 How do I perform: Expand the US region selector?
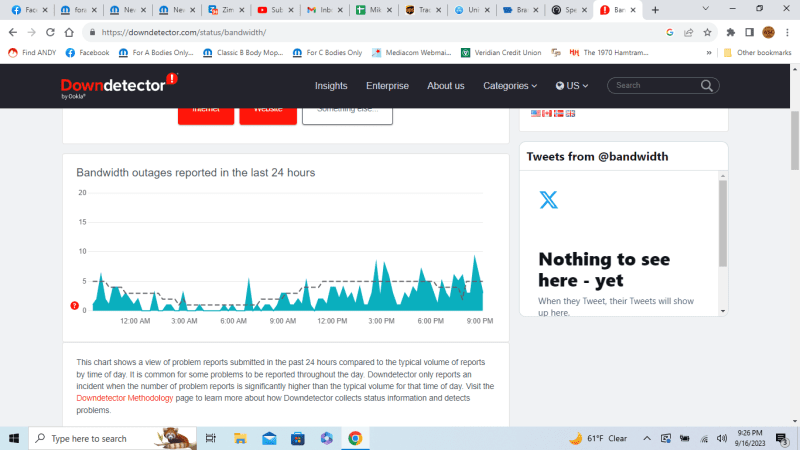572,86
